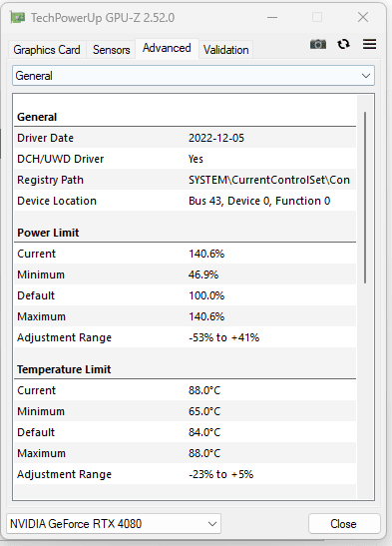
Task: Click the vertical scrollbar thumb
Action: tap(365, 198)
